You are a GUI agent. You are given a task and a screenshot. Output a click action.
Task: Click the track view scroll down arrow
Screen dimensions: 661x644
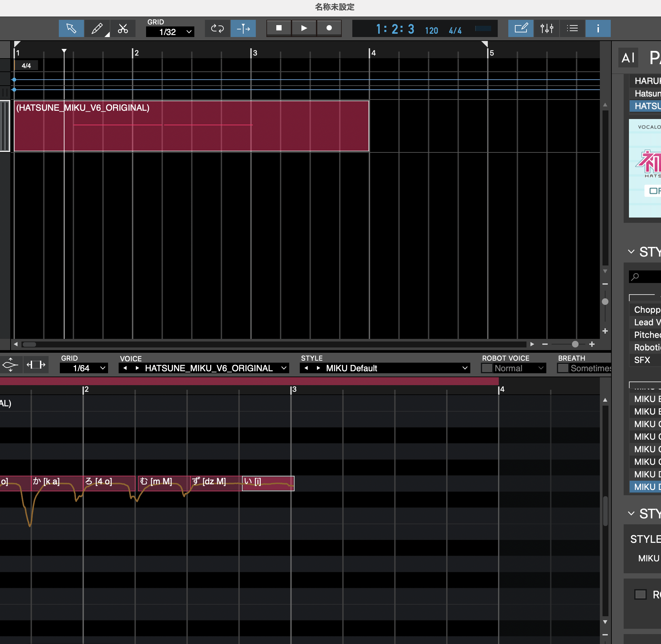[605, 271]
